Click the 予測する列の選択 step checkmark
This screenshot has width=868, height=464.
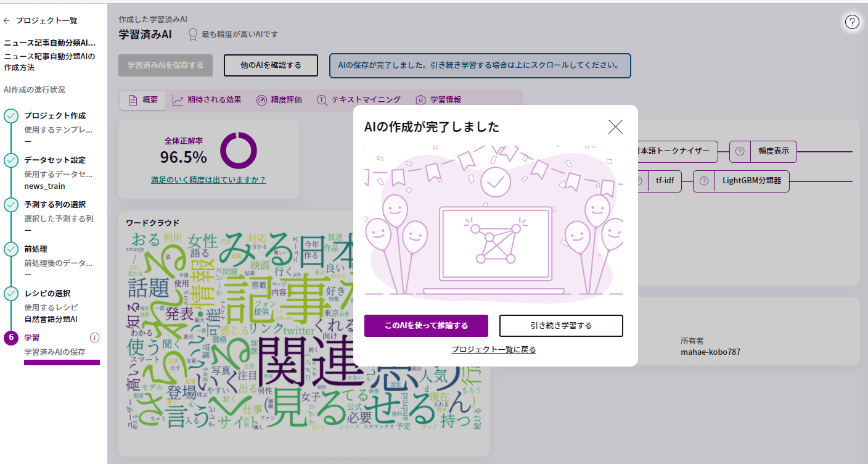tap(11, 205)
